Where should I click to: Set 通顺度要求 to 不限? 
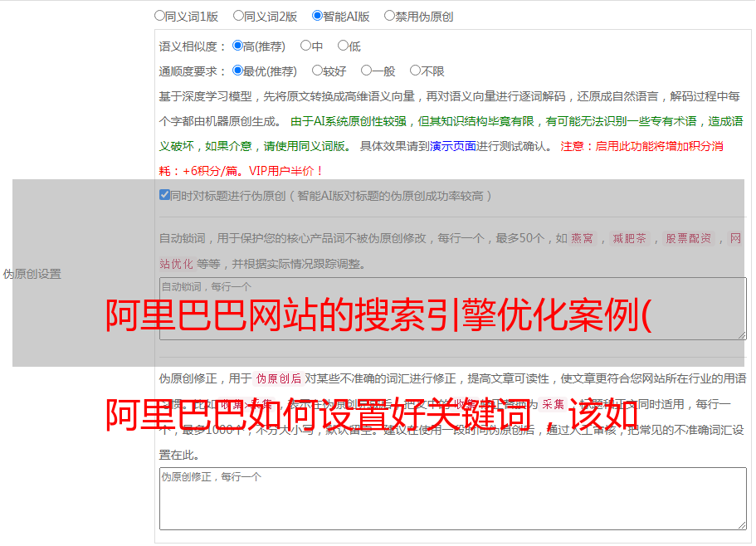[x=415, y=71]
